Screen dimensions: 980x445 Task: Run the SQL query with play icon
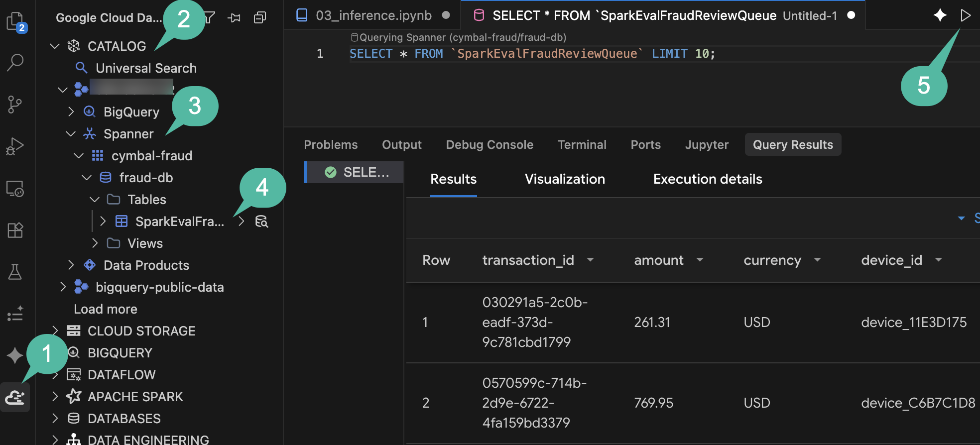coord(966,15)
